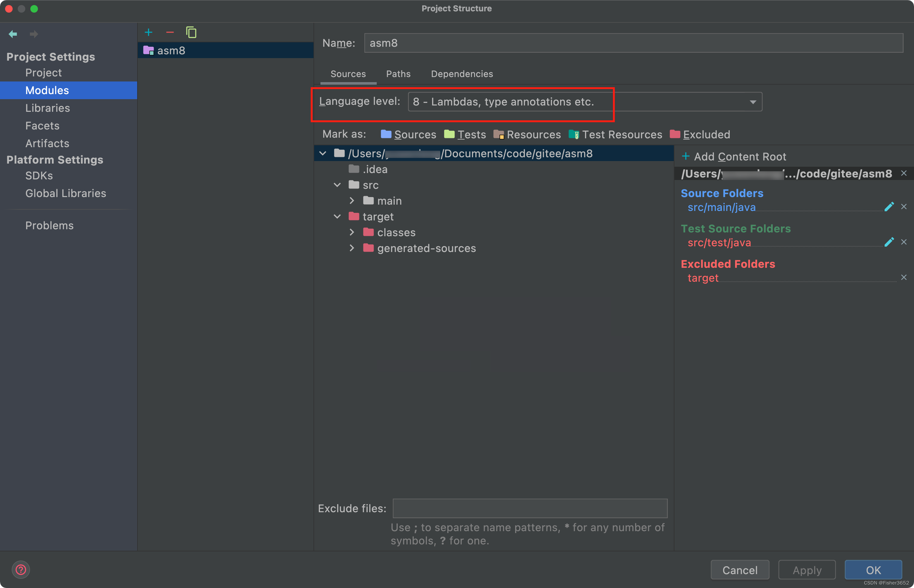This screenshot has width=914, height=588.
Task: Add a new module with plus icon
Action: click(149, 33)
